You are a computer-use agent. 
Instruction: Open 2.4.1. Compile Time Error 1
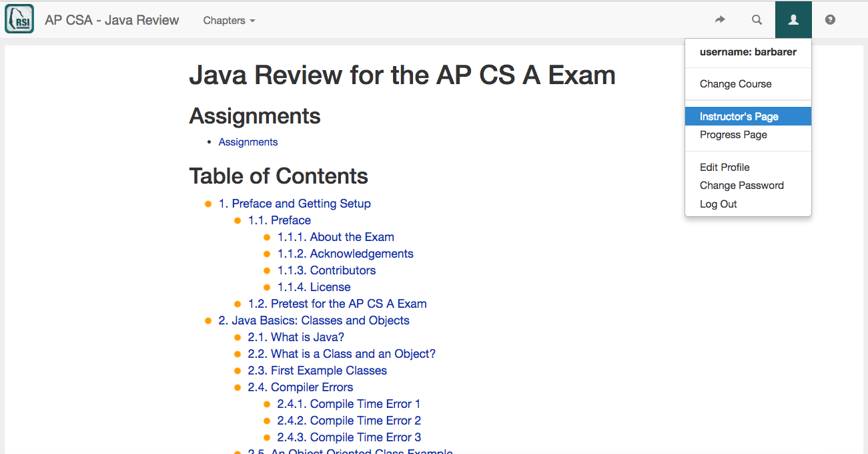click(349, 404)
